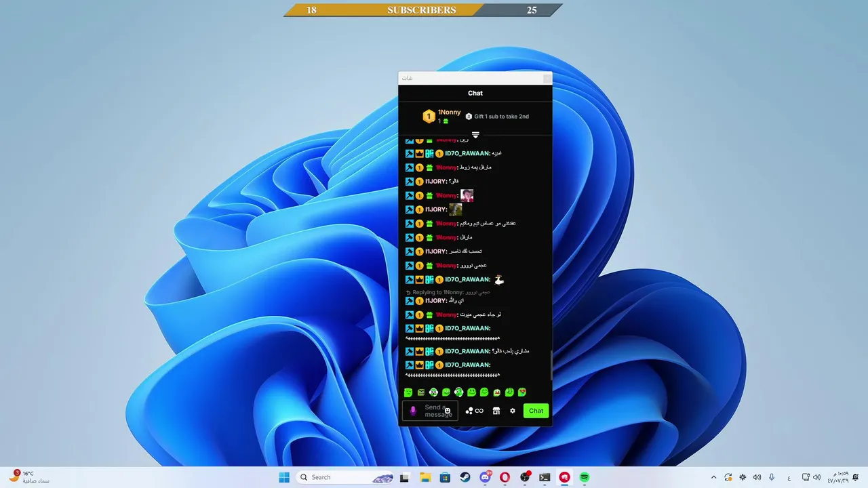Open chat settings gear icon
This screenshot has width=868, height=488.
[513, 411]
